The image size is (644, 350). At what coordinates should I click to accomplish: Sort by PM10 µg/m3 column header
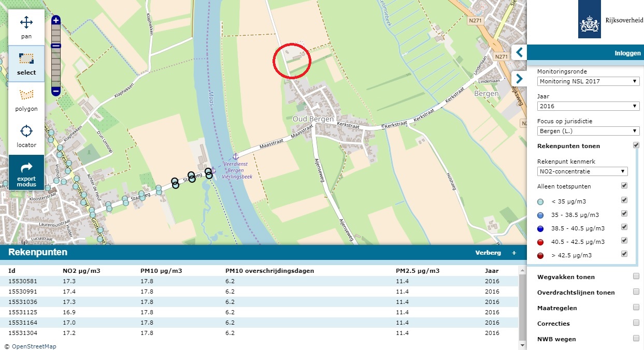point(161,271)
